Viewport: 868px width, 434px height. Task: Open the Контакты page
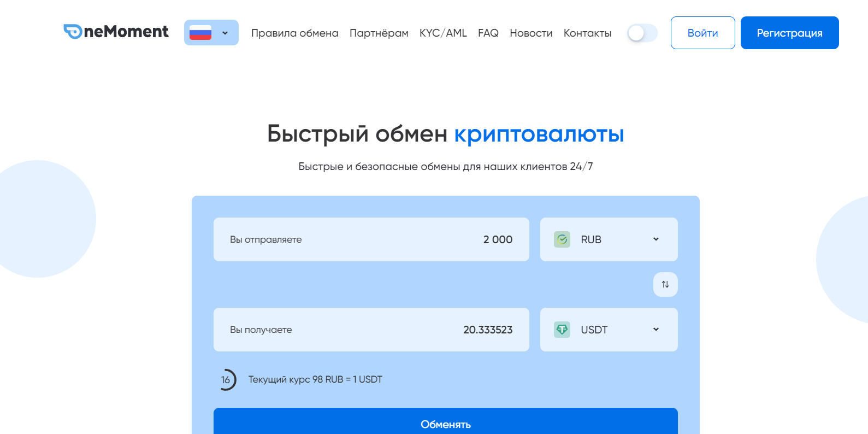[x=587, y=33]
